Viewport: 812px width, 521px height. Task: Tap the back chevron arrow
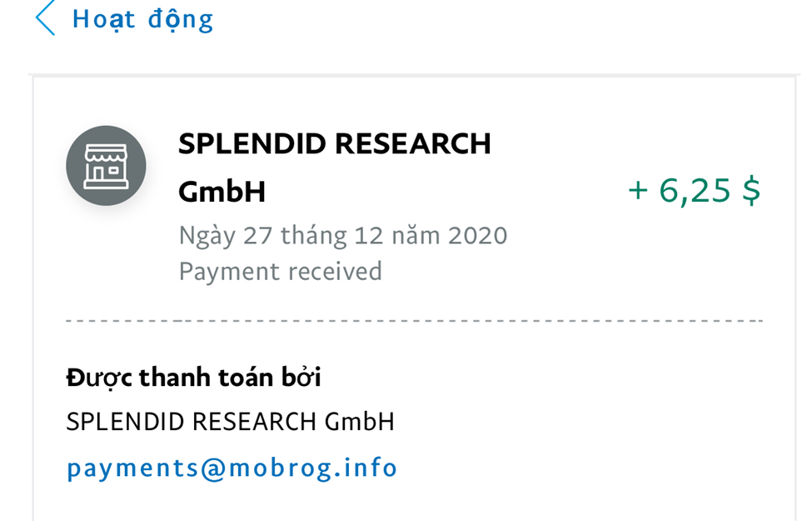45,18
